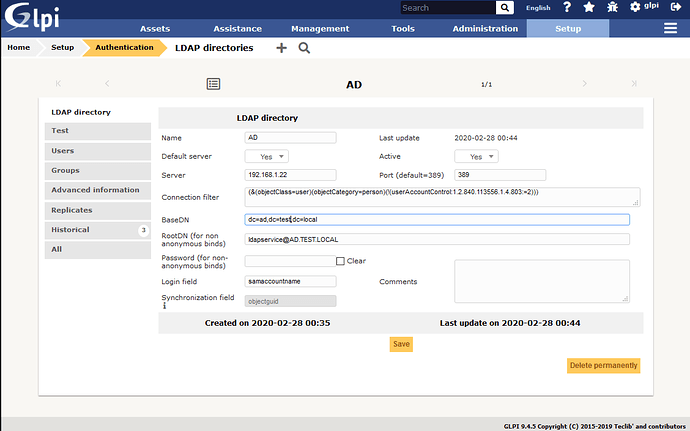The image size is (690, 431).
Task: Go to Setup breadcrumb
Action: point(62,48)
